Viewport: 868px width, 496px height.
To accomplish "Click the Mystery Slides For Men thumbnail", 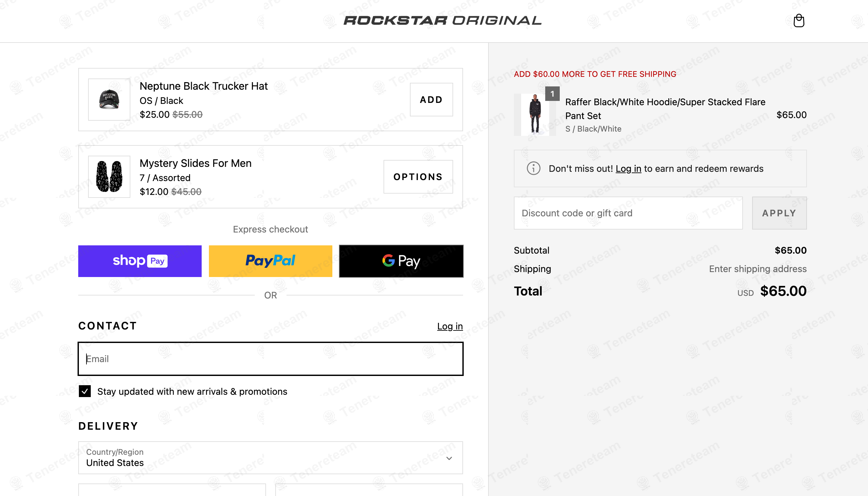I will 109,177.
